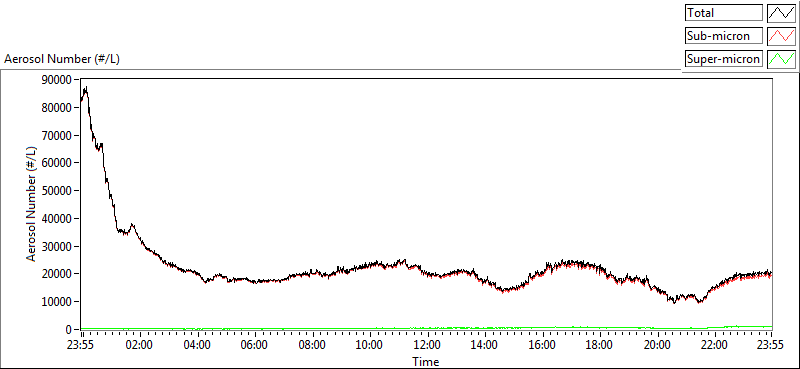Click the starting 23:55 time axis label
The width and height of the screenshot is (800, 369).
[81, 344]
